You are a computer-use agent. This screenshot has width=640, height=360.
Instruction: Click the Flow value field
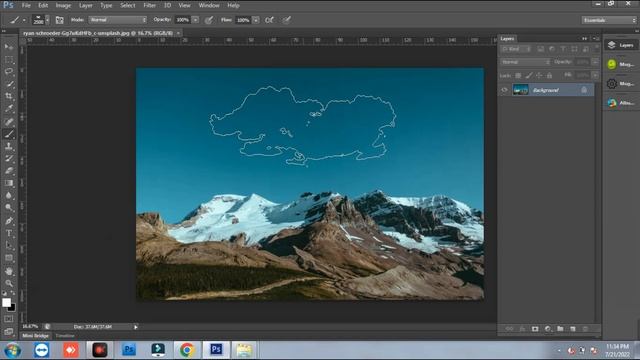(243, 20)
